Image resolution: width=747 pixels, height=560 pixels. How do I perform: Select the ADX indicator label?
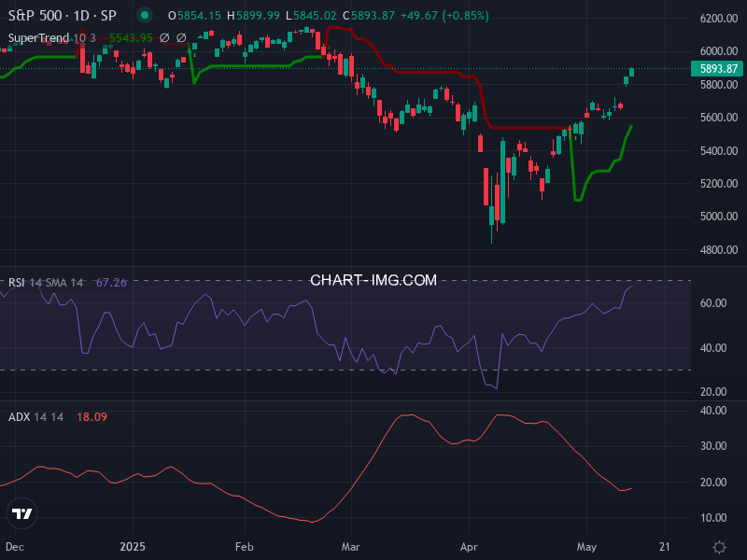[20, 416]
